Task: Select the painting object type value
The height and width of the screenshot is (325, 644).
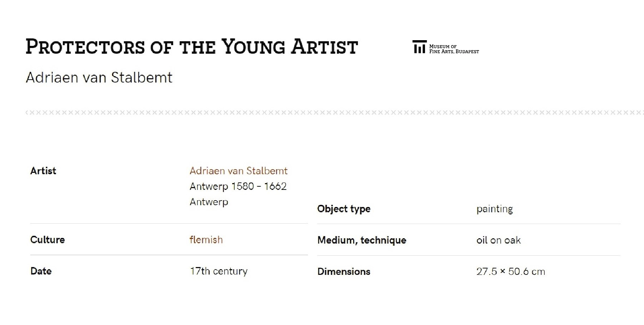Action: click(495, 209)
